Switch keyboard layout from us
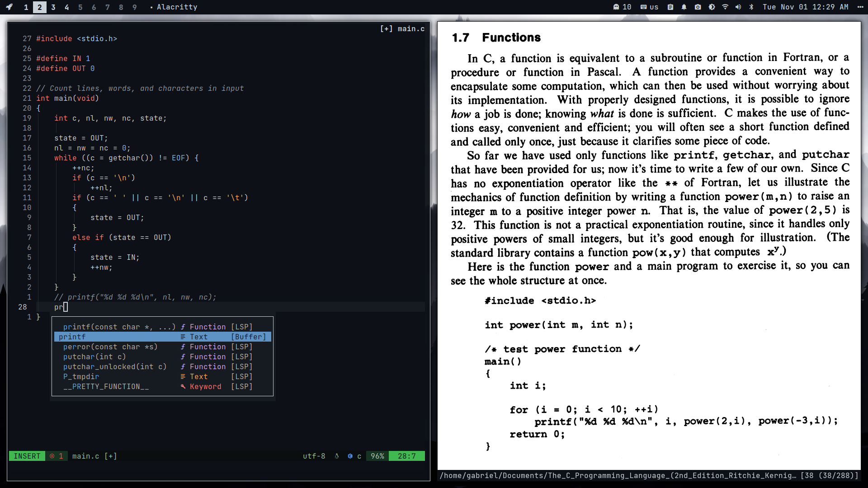868x488 pixels. [650, 7]
